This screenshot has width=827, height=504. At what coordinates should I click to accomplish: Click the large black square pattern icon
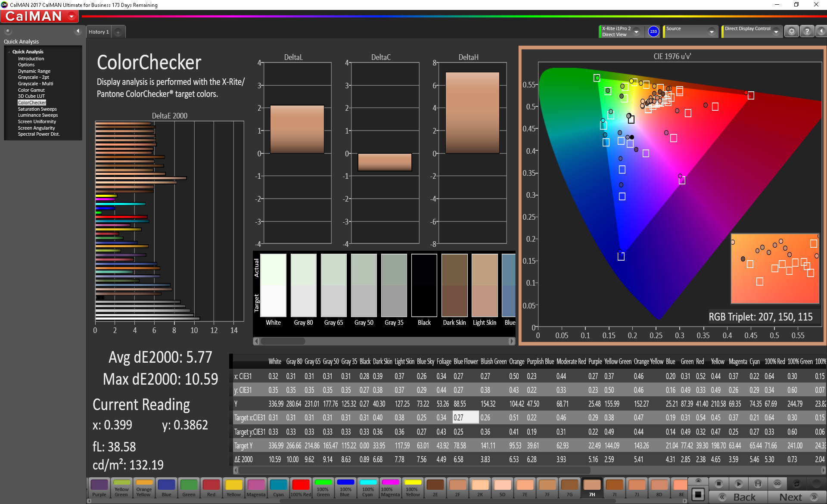pos(698,494)
